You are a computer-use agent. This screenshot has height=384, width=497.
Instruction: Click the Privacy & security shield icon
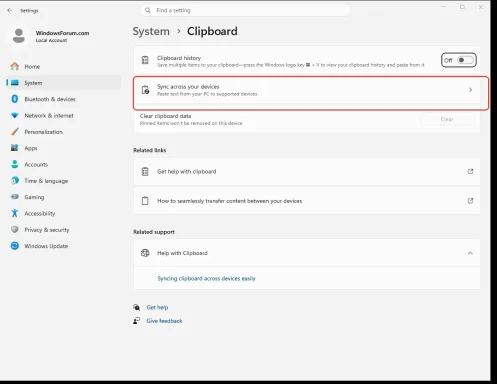15,229
